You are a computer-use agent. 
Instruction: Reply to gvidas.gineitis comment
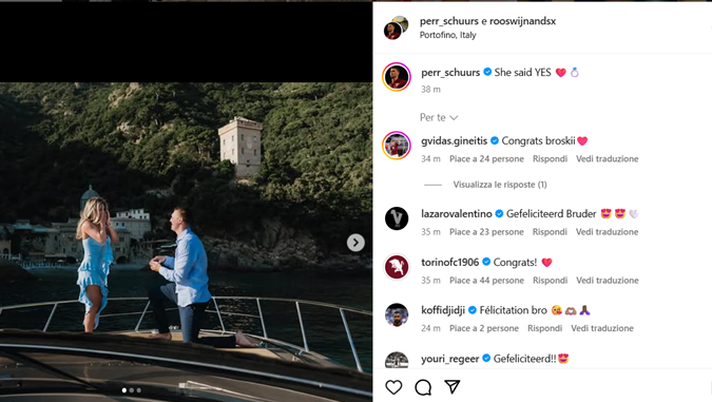(550, 159)
